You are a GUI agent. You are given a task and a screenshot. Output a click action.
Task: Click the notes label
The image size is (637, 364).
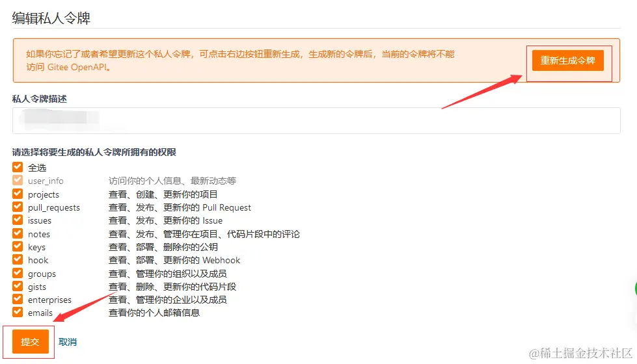click(x=39, y=234)
